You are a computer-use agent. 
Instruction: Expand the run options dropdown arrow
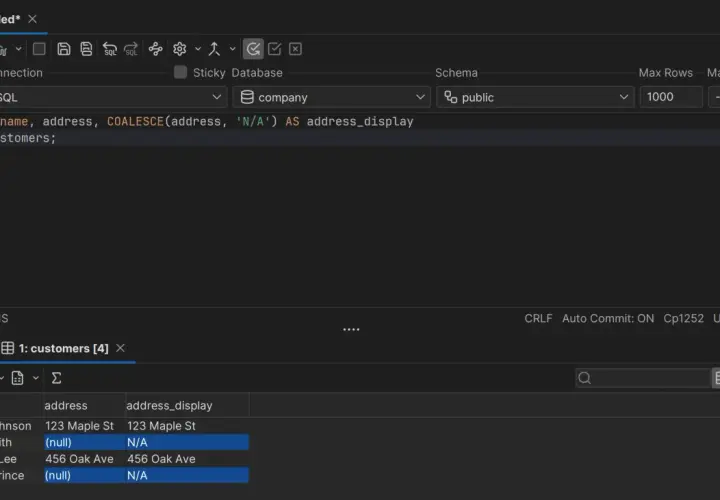[x=18, y=49]
